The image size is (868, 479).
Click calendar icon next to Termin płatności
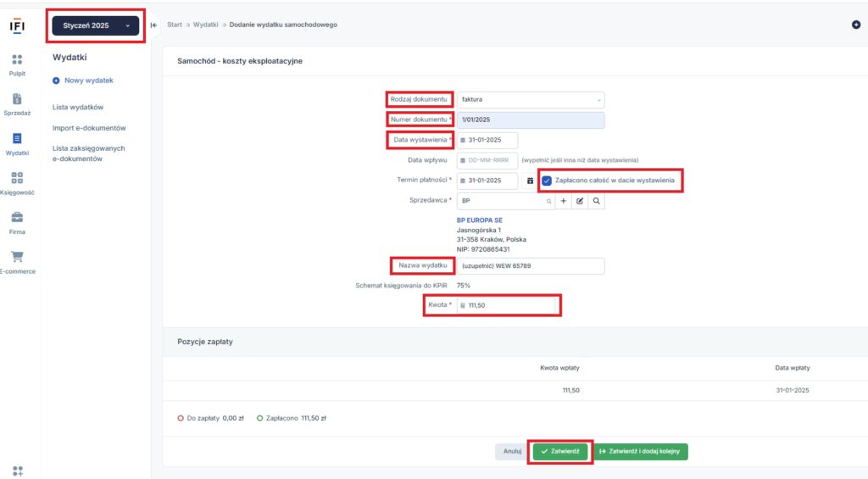pyautogui.click(x=530, y=181)
